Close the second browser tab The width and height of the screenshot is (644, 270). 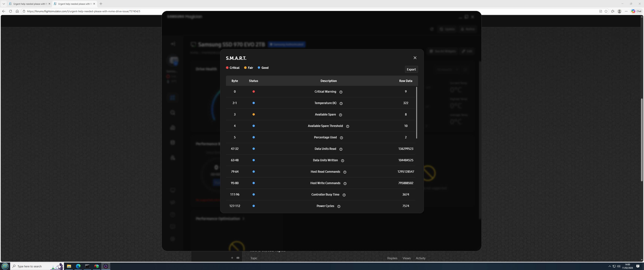pos(94,4)
